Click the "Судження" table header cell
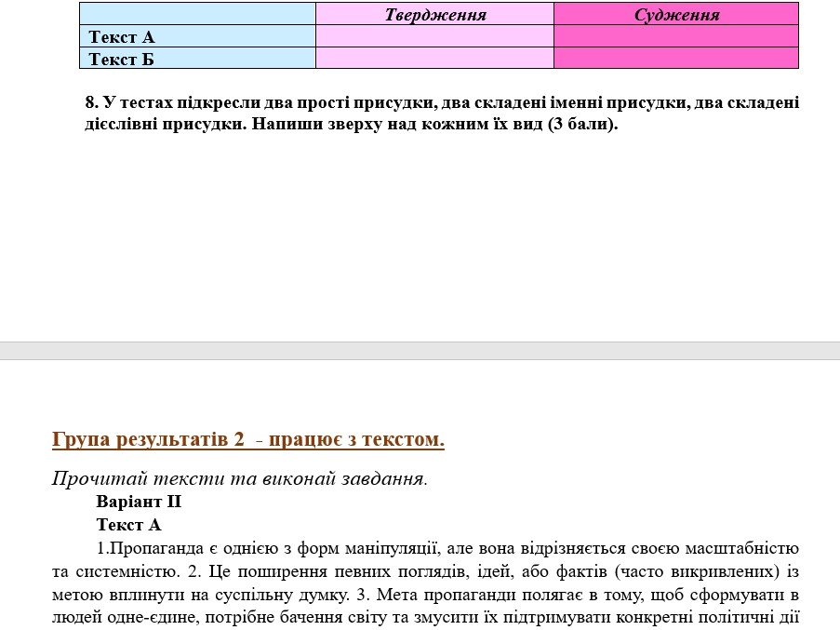The height and width of the screenshot is (630, 840). tap(676, 15)
